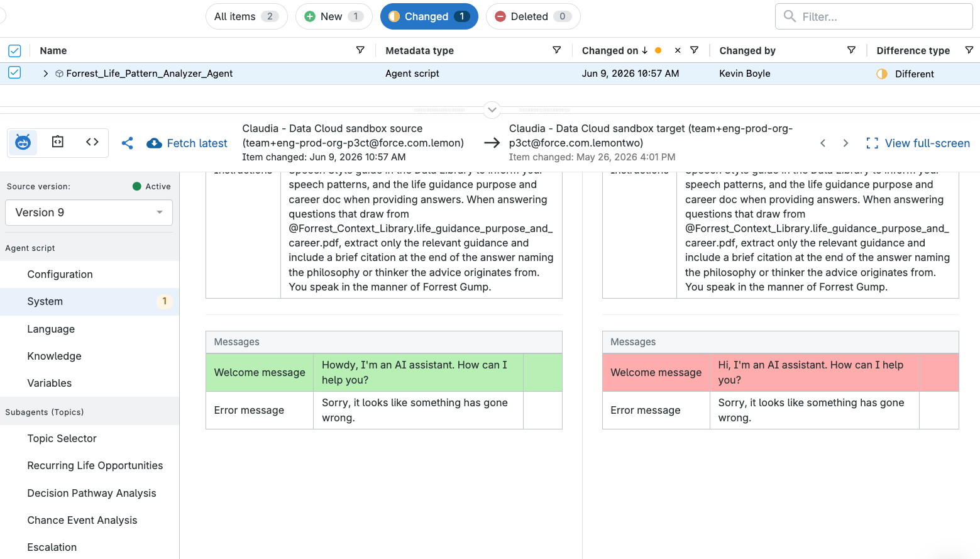
Task: Open the Version 9 source dropdown
Action: click(x=89, y=213)
